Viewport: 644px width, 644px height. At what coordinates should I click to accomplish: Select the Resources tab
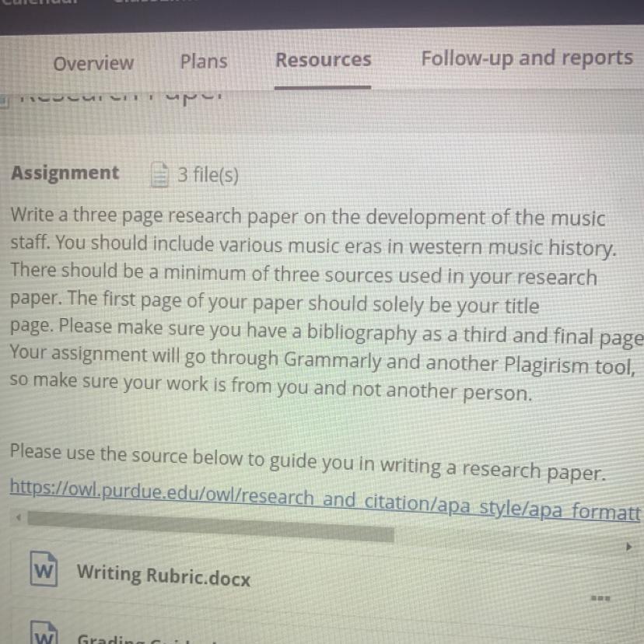[x=324, y=60]
